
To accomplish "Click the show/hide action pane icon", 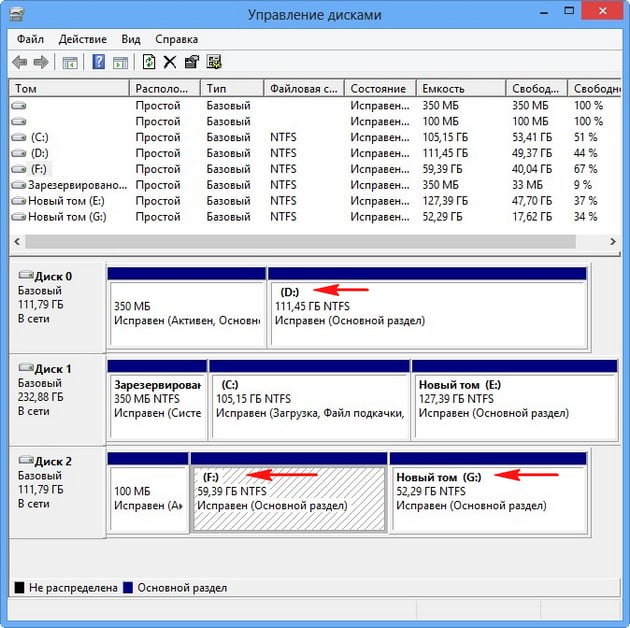I will click(120, 62).
